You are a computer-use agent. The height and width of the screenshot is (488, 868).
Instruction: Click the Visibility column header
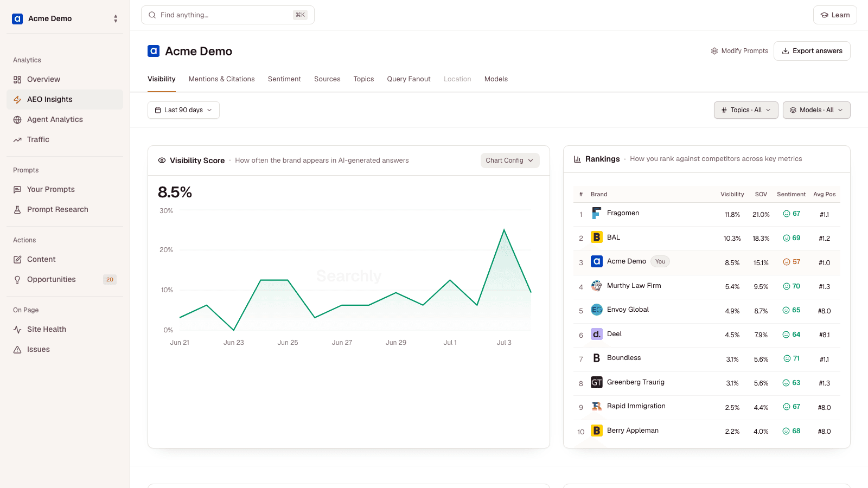coord(732,194)
